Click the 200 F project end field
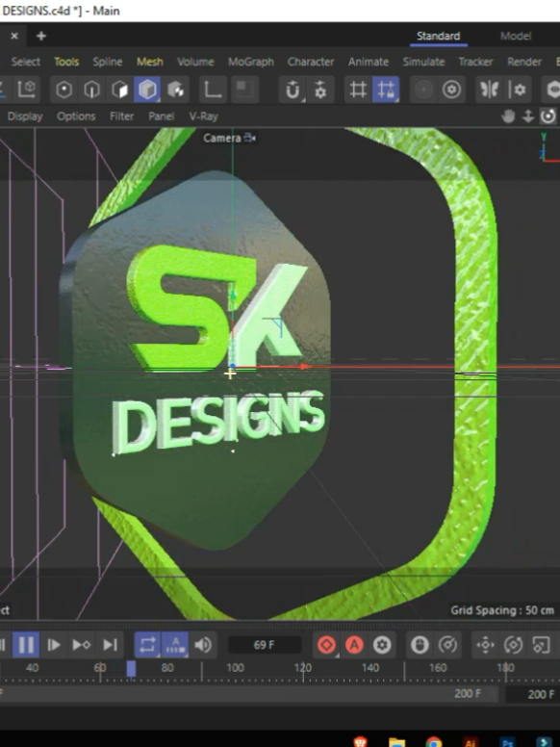The height and width of the screenshot is (747, 560). tap(541, 694)
